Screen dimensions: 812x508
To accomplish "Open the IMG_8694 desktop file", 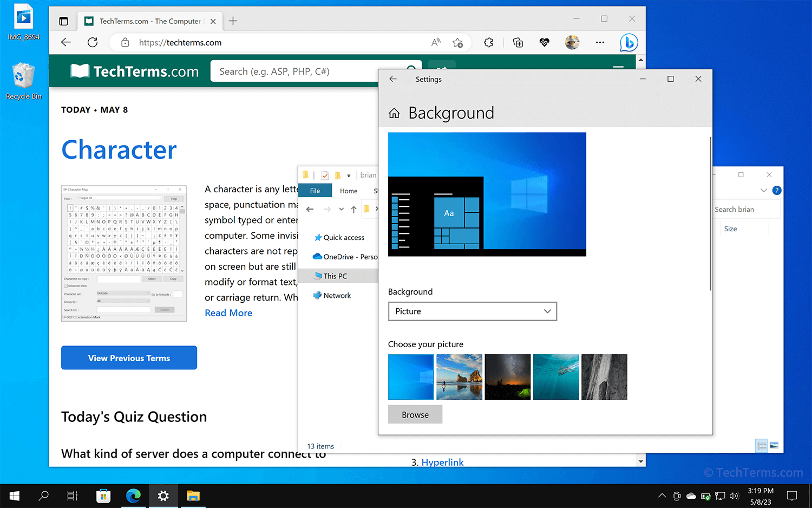I will click(x=23, y=22).
